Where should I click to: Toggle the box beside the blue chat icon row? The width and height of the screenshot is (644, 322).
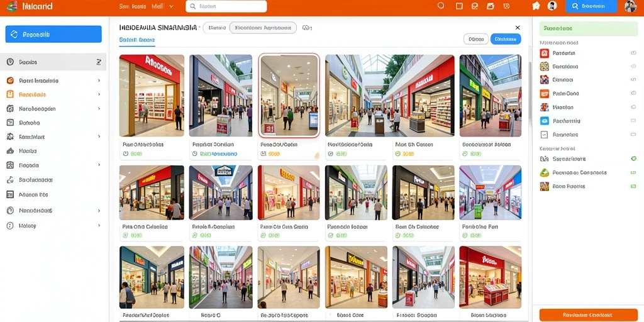click(633, 121)
